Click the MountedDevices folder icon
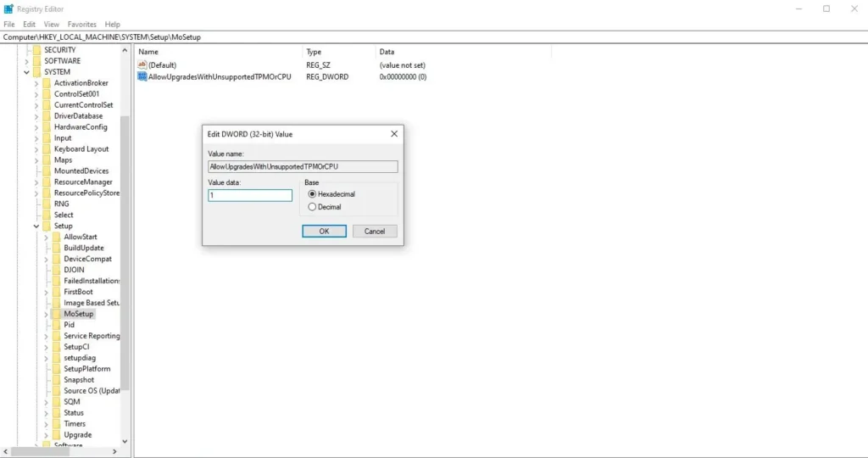868x458 pixels. point(47,171)
